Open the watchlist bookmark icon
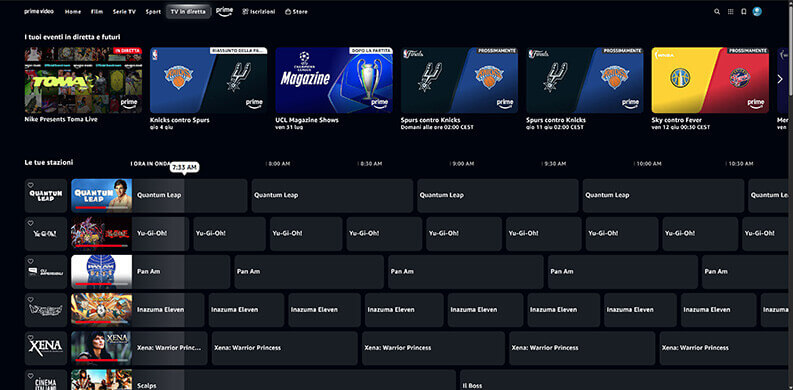The image size is (793, 390). tap(743, 12)
